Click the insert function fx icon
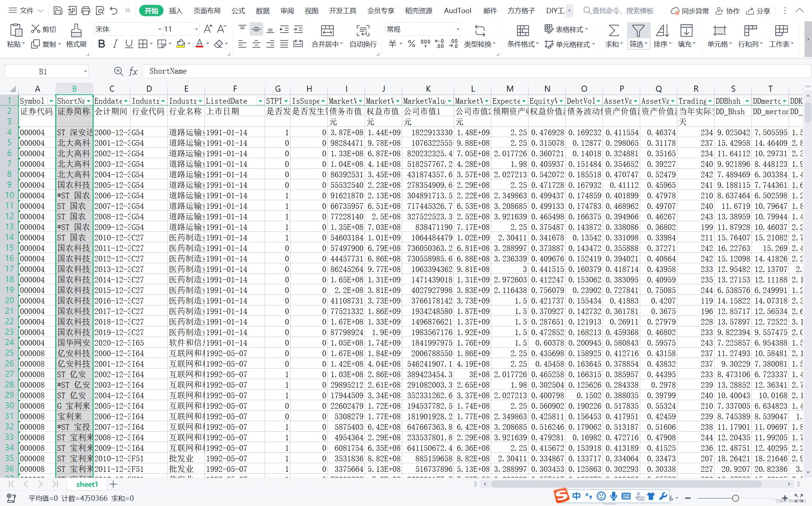This screenshot has height=506, width=812. tap(133, 71)
